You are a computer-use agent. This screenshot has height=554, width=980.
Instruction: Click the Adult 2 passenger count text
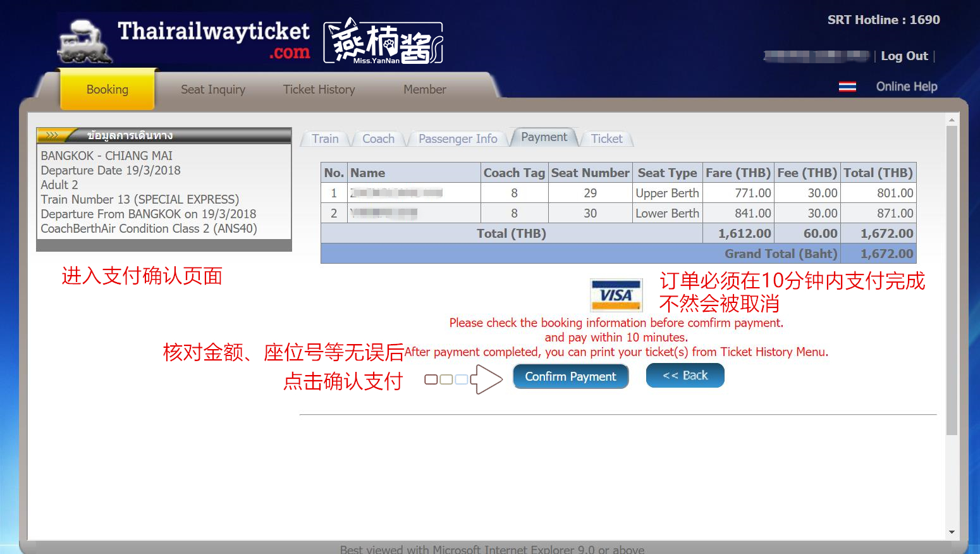coord(59,185)
